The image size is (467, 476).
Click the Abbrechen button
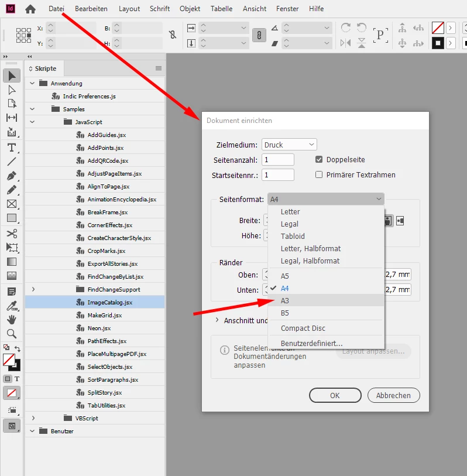[x=393, y=395]
